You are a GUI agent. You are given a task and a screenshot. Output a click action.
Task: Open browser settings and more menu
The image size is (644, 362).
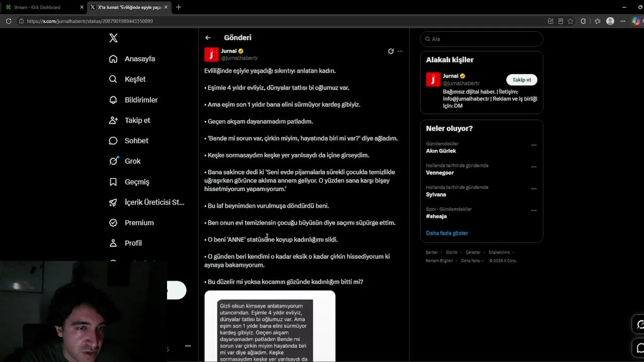pos(623,21)
